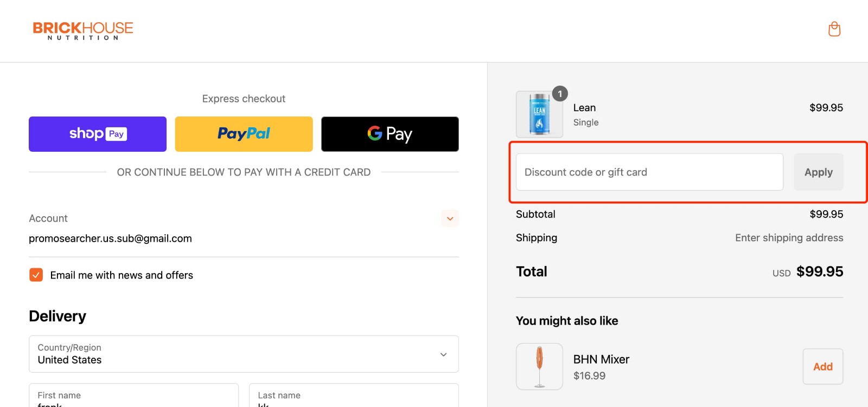Change United States to another country
Viewport: 868px width, 407px height.
tap(243, 360)
